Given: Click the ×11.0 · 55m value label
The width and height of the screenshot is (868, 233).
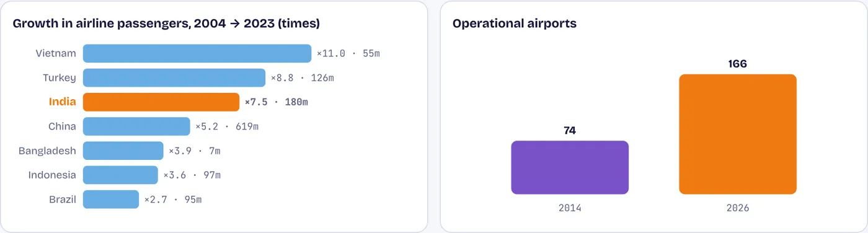Looking at the screenshot, I should [x=348, y=53].
